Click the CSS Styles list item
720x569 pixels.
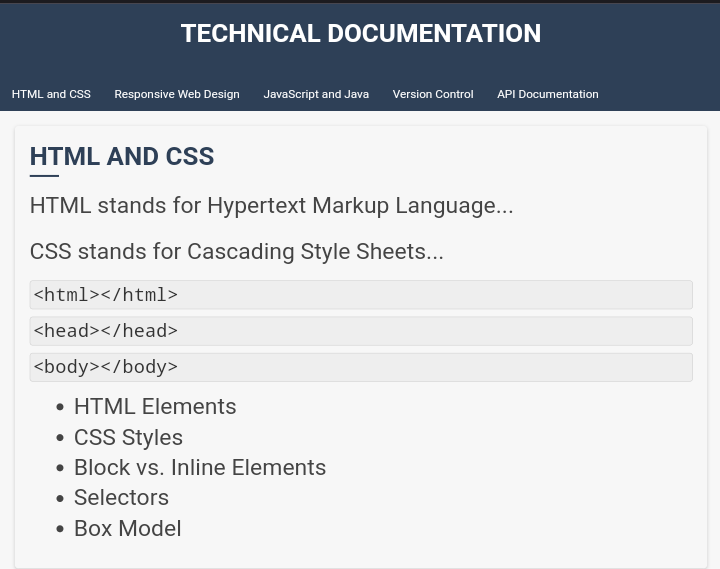(x=128, y=437)
